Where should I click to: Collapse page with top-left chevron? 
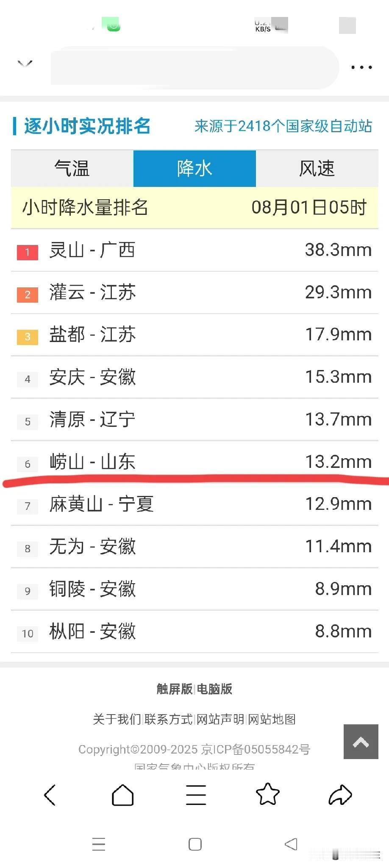point(25,64)
